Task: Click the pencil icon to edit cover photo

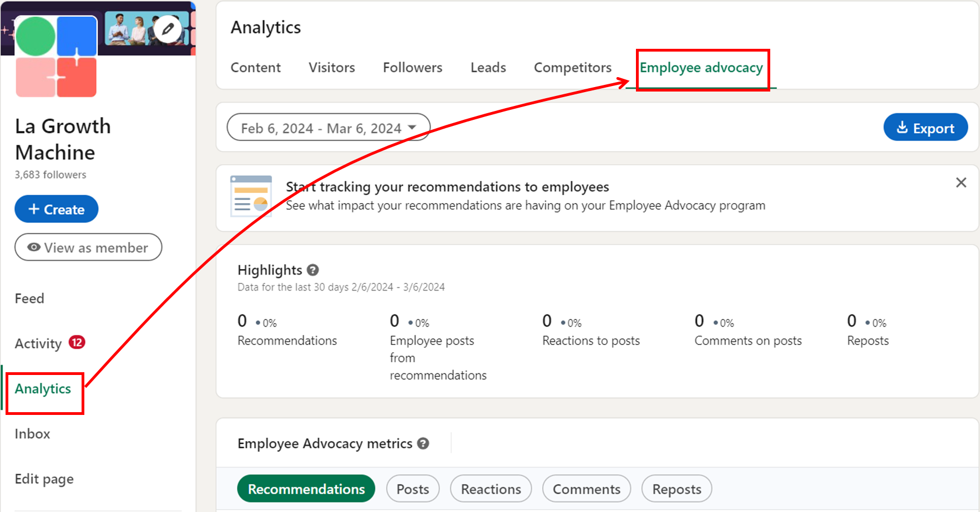Action: click(168, 29)
